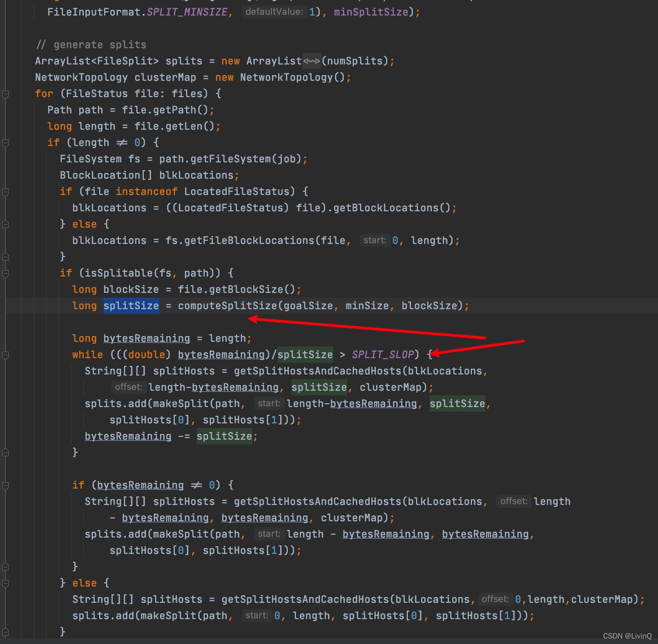Click 'long bytesRemaining = length' declaration variable

(146, 338)
